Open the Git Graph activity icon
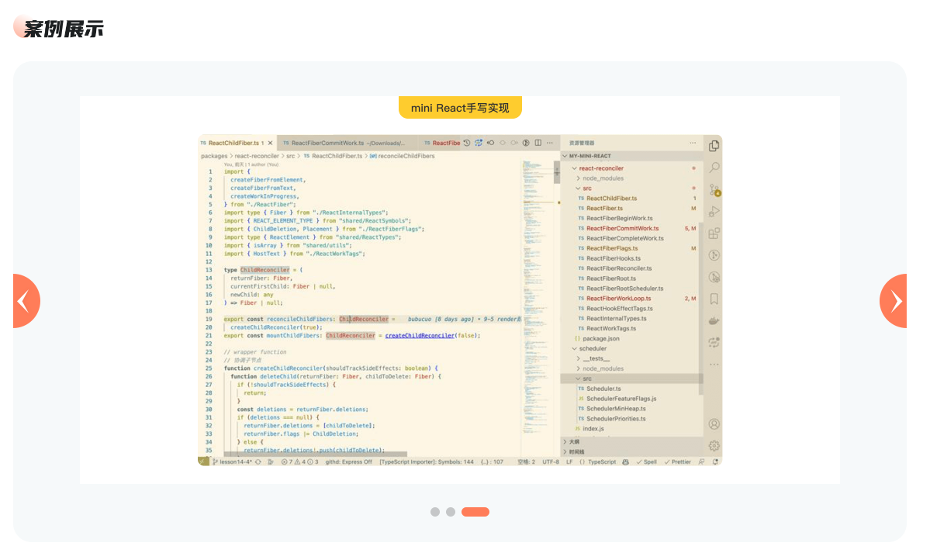Image resolution: width=930 pixels, height=560 pixels. (x=714, y=255)
